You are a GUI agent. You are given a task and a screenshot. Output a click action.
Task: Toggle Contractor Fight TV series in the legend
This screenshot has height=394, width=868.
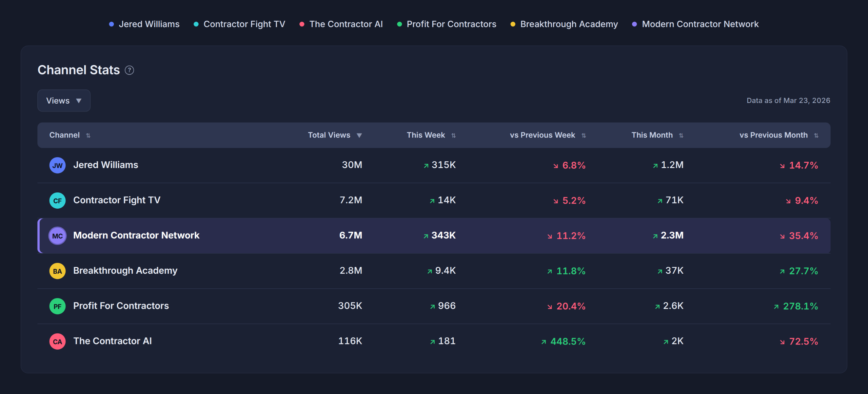(x=239, y=24)
